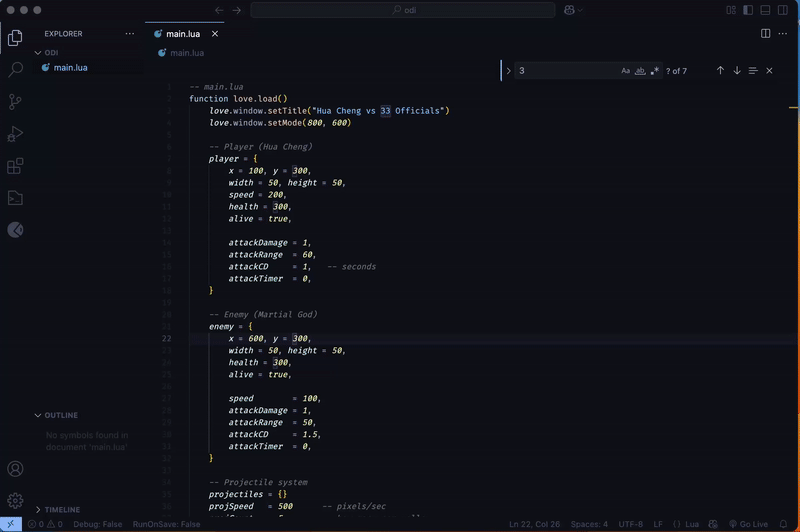Open the Source Control view

tap(15, 102)
